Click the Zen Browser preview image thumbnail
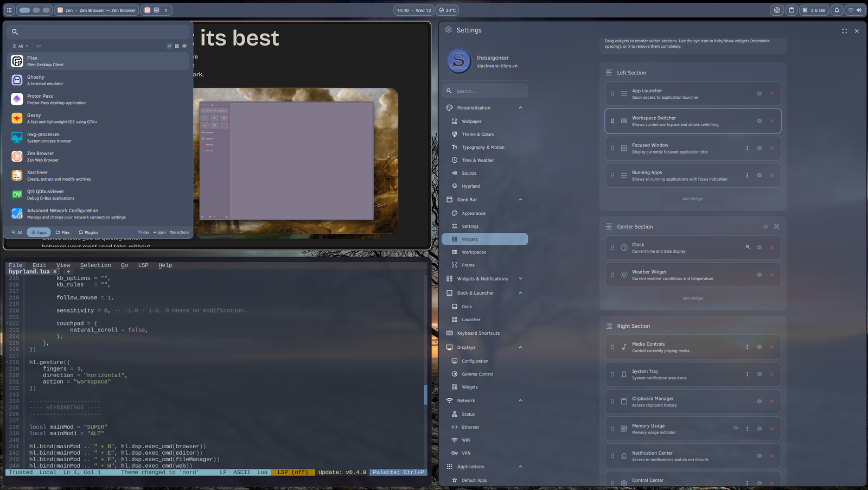 click(x=296, y=162)
